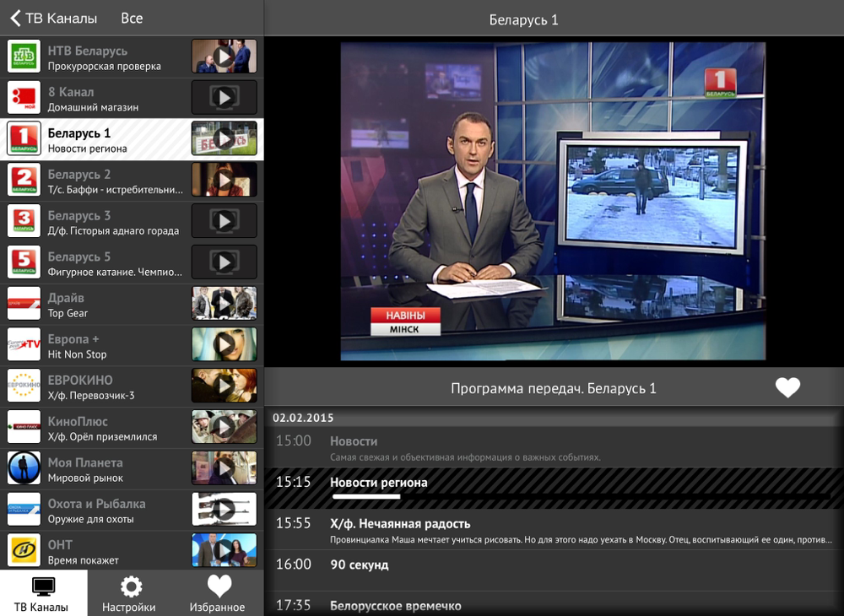
Task: Click the 02.02.2015 date header
Action: 303,418
